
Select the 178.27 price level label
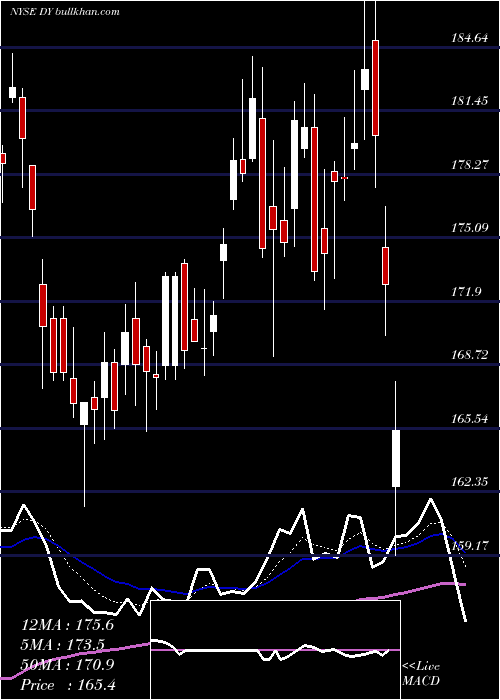(470, 165)
